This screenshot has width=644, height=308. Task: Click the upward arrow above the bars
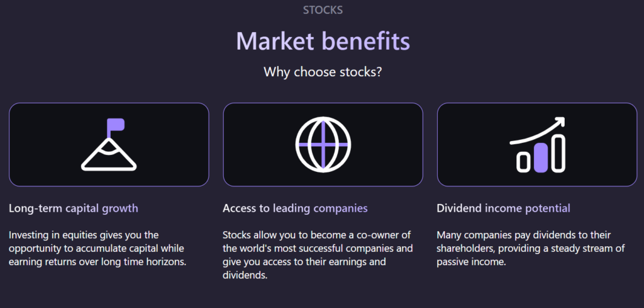[x=538, y=130]
